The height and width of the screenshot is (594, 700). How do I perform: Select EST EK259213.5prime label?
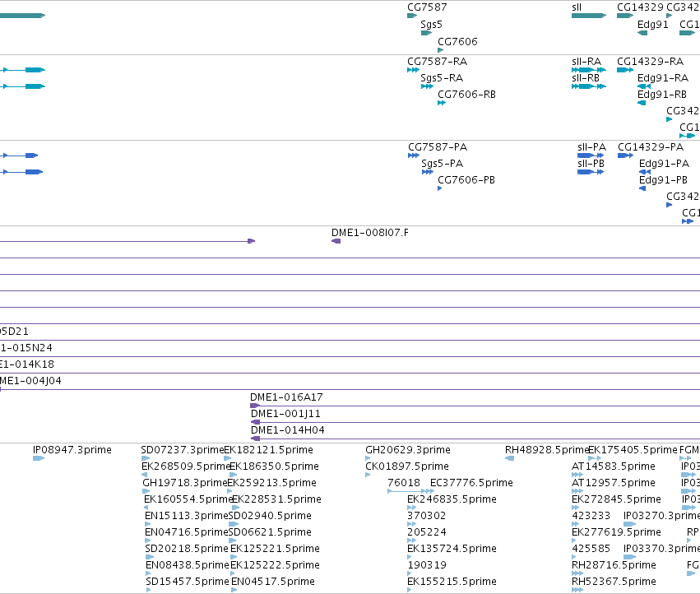tap(272, 483)
